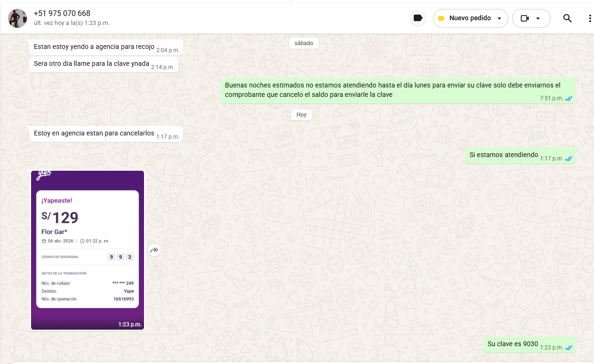Image resolution: width=594 pixels, height=364 pixels.
Task: Select the 'Estoy en agencia' message bubble
Action: click(x=94, y=134)
